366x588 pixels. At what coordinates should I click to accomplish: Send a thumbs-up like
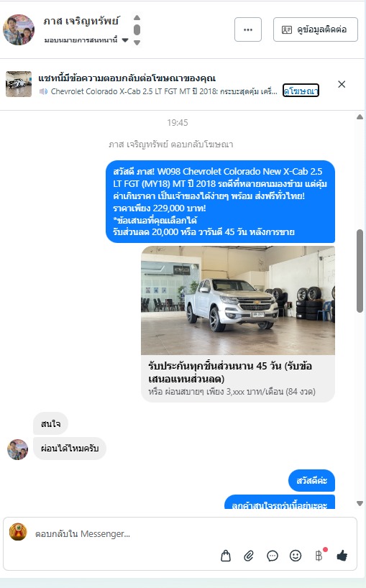point(342,556)
